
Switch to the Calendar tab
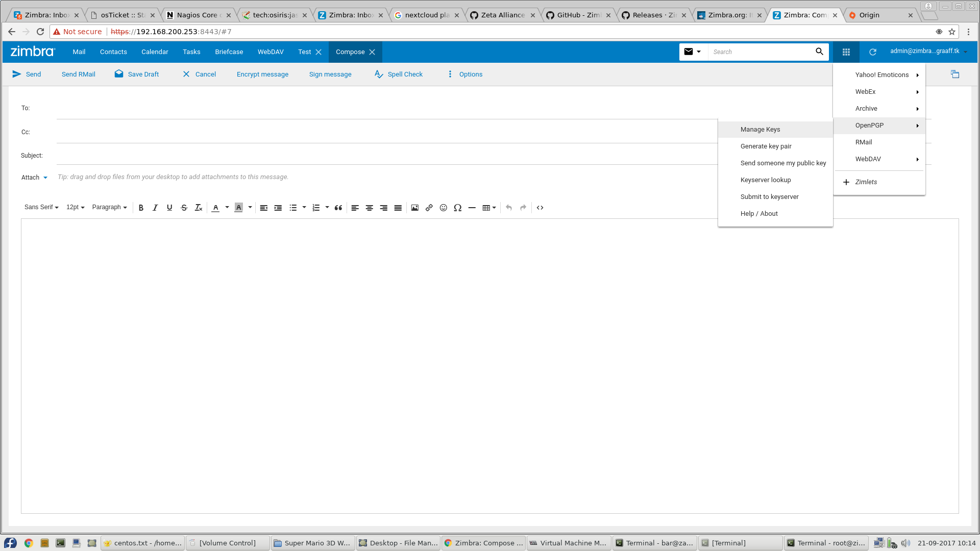pos(155,52)
